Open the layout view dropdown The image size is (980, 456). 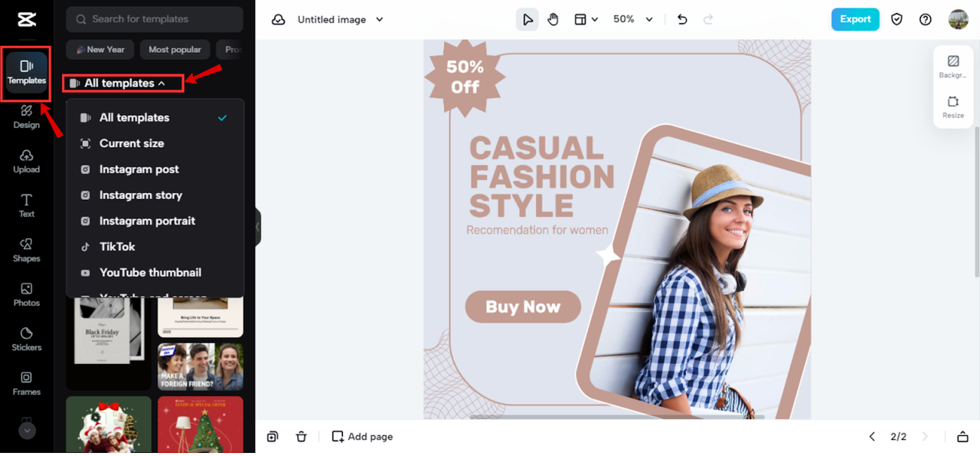coord(586,20)
